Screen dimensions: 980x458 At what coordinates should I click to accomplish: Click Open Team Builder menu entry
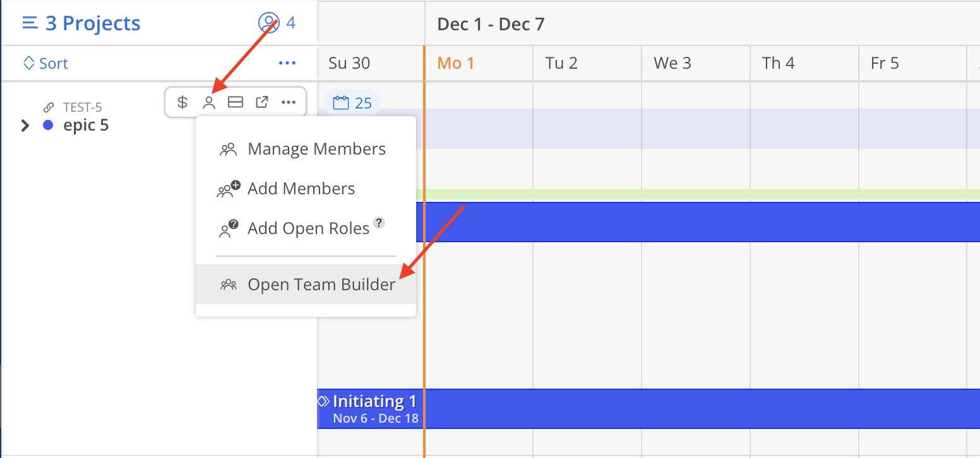(x=321, y=285)
